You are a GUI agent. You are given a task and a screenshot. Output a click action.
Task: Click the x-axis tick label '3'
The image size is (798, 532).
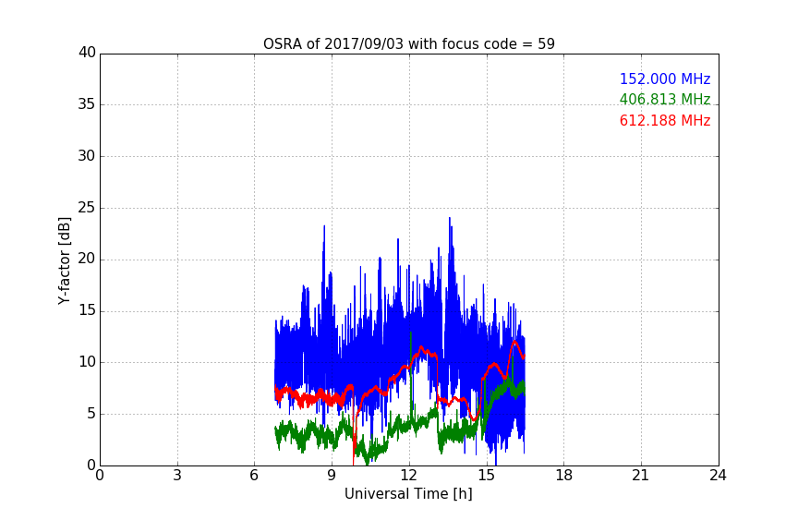click(177, 476)
